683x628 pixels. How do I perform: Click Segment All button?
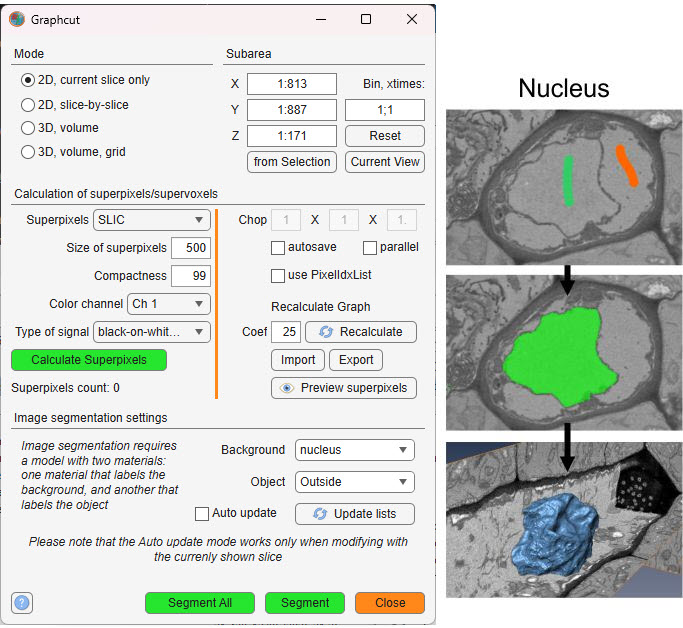(x=200, y=603)
